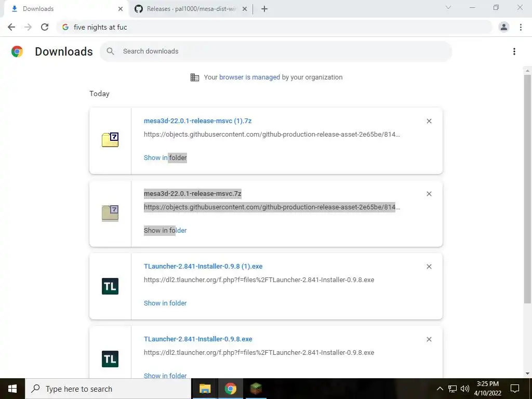Open File Explorer from the taskbar
Viewport: 532px width, 399px height.
pyautogui.click(x=205, y=389)
